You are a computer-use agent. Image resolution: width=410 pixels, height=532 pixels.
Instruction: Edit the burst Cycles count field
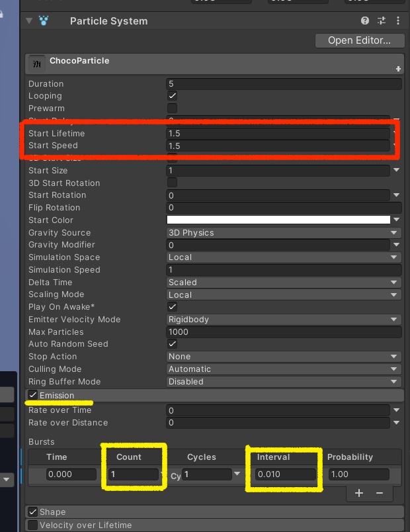coord(206,474)
